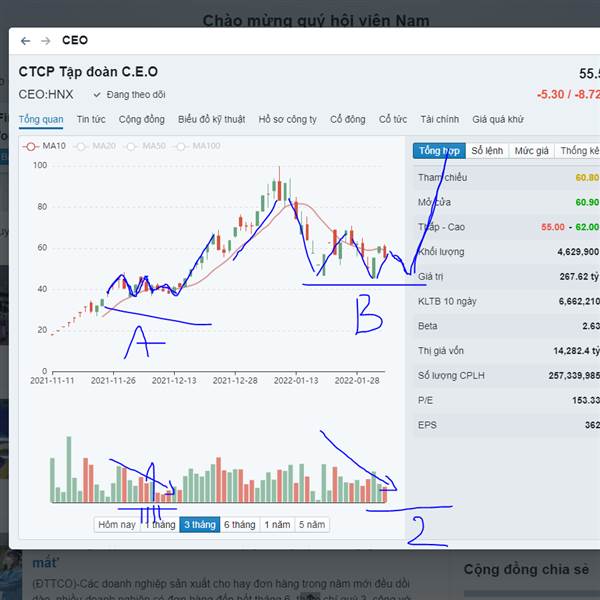Click the Beta row
This screenshot has height=600, width=600.
tap(507, 326)
